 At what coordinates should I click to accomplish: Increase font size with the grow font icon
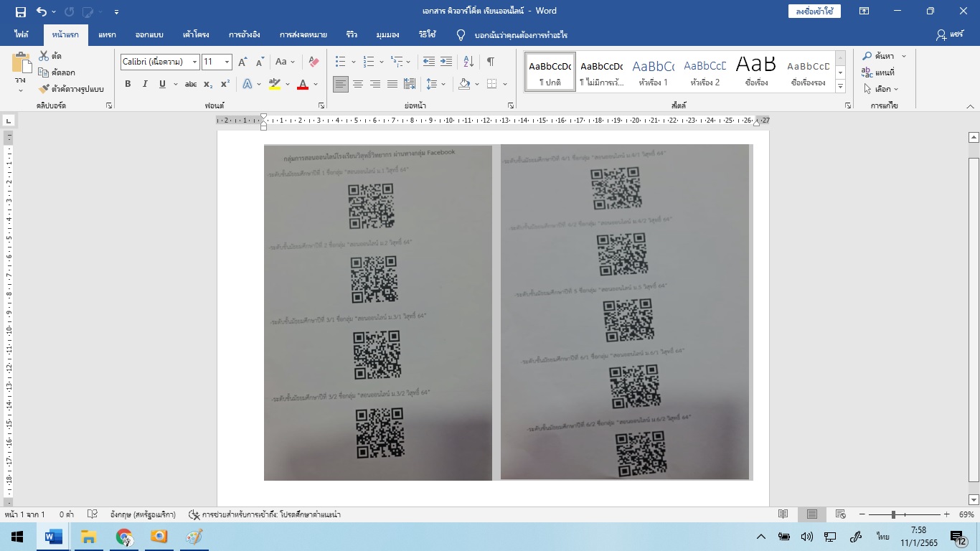pos(242,62)
